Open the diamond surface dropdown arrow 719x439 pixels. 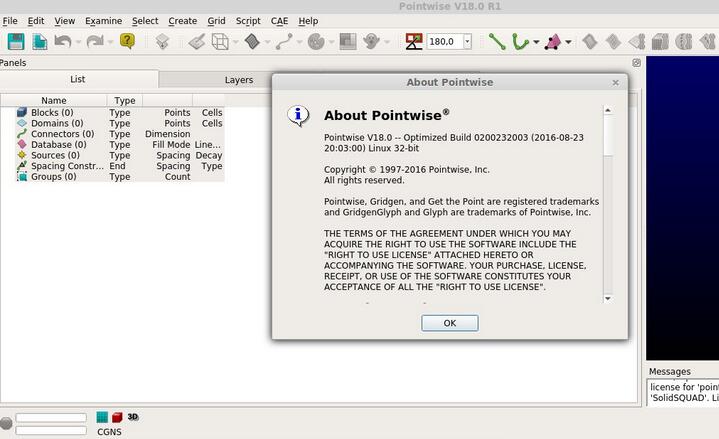tap(267, 42)
